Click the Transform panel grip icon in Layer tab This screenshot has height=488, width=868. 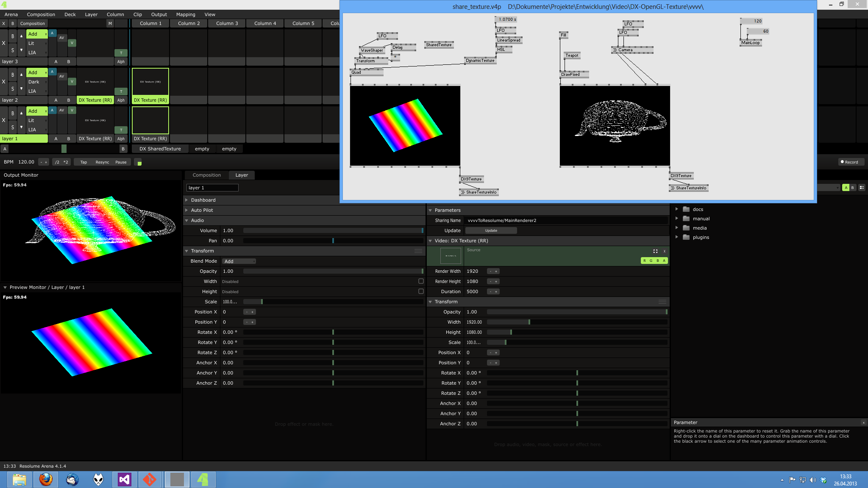418,251
